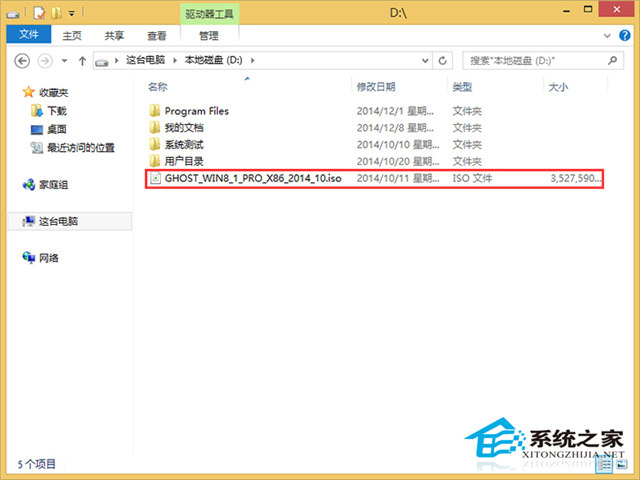
Task: Click the Forward navigation arrow
Action: click(44, 62)
